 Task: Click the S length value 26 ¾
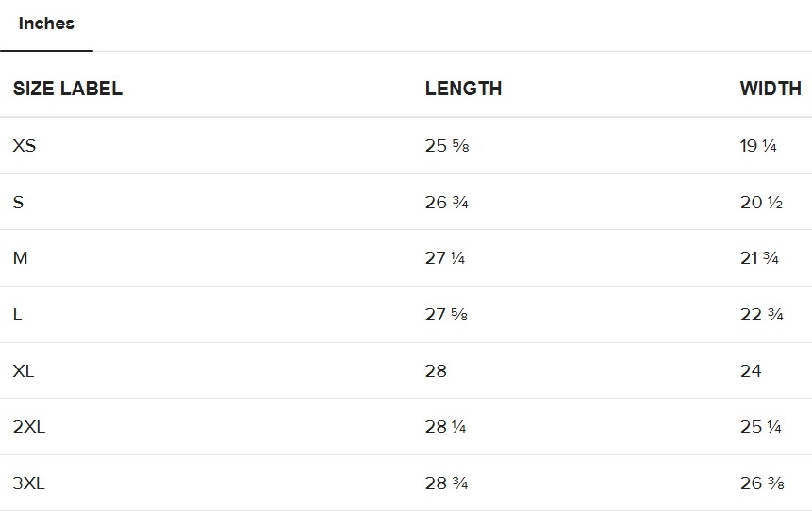(446, 203)
